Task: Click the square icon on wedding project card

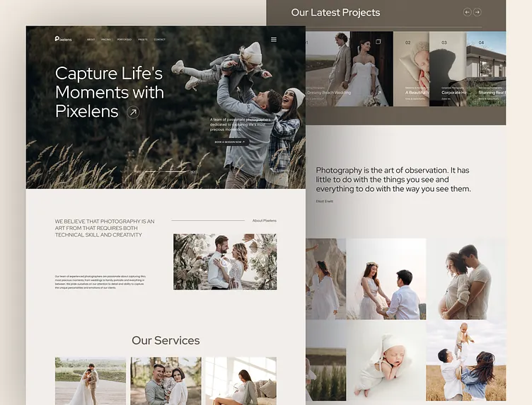Action: pyautogui.click(x=378, y=41)
